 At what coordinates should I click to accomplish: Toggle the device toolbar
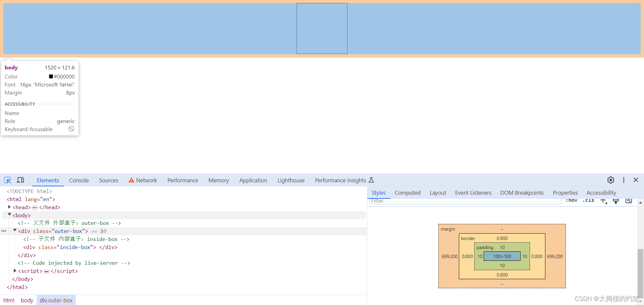coord(20,180)
